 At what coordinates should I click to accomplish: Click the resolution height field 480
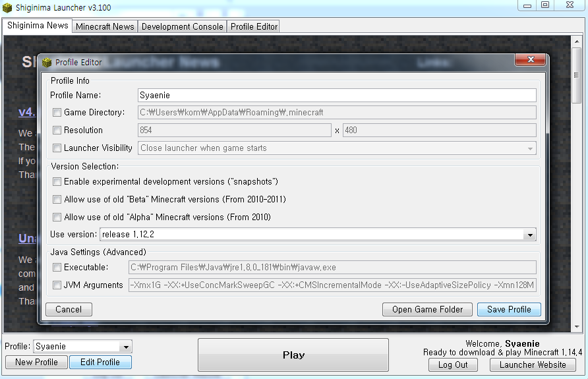tap(440, 130)
